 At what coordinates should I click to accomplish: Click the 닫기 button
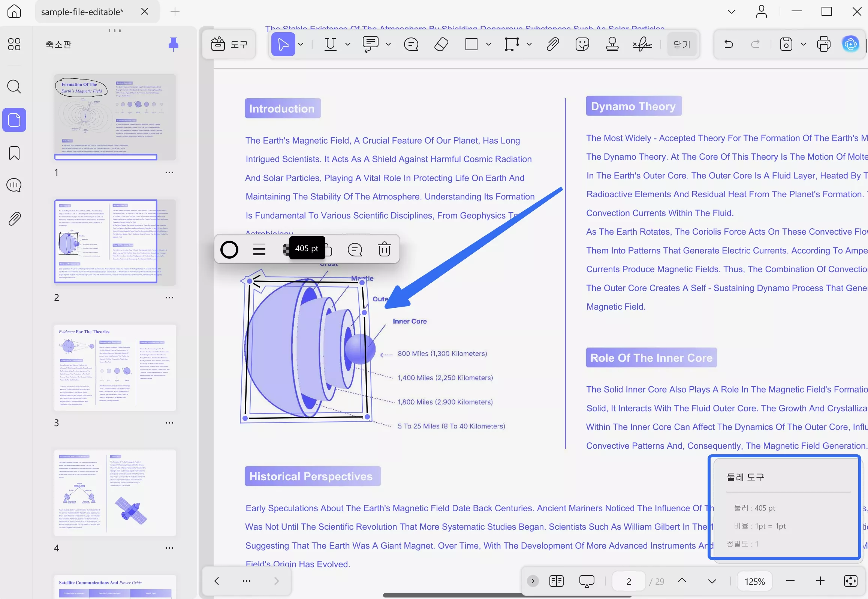[682, 44]
